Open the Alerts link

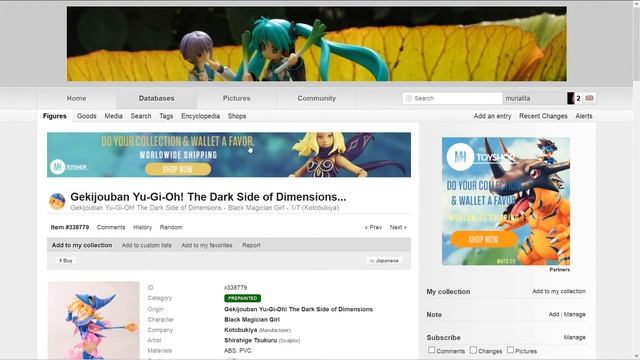point(584,116)
